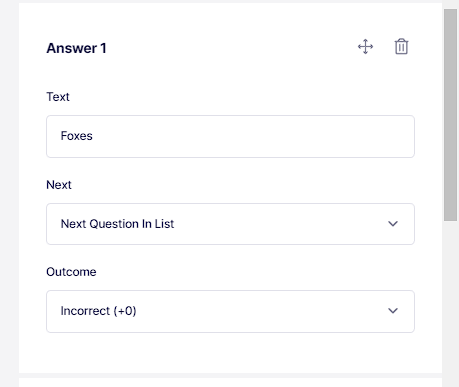
Task: Open the Incorrect (+0) outcome dropdown
Action: 230,311
